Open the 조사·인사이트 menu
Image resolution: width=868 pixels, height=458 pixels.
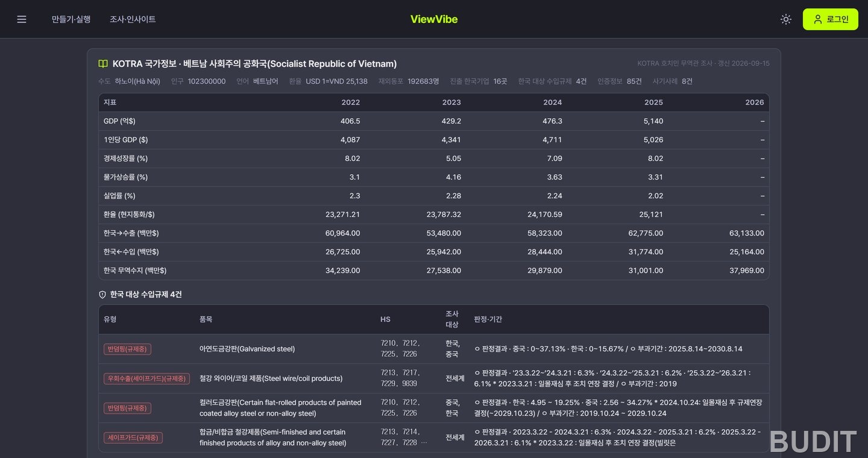tap(133, 19)
